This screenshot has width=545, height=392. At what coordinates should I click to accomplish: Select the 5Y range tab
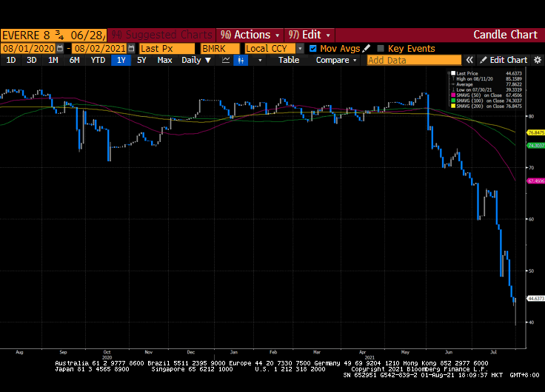coord(141,60)
